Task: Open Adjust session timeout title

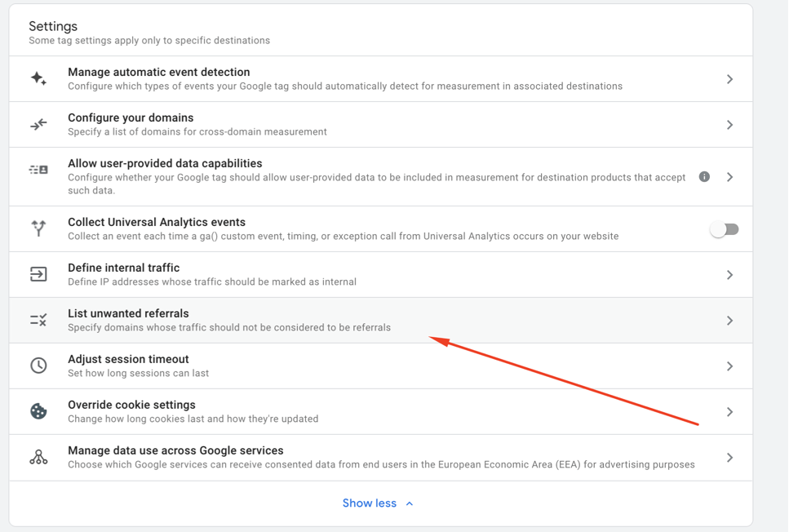Action: point(128,359)
